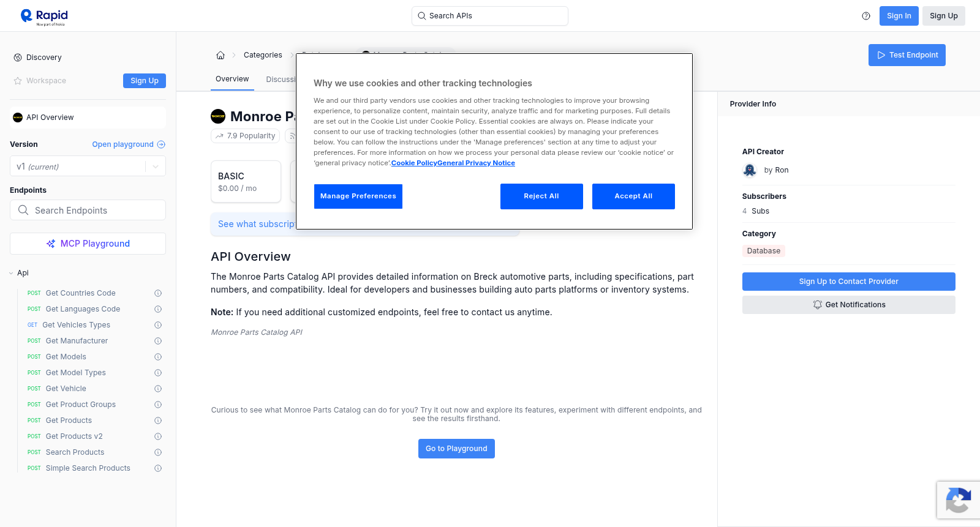Click info icon for Get Model Types
This screenshot has width=980, height=527.
click(x=158, y=373)
